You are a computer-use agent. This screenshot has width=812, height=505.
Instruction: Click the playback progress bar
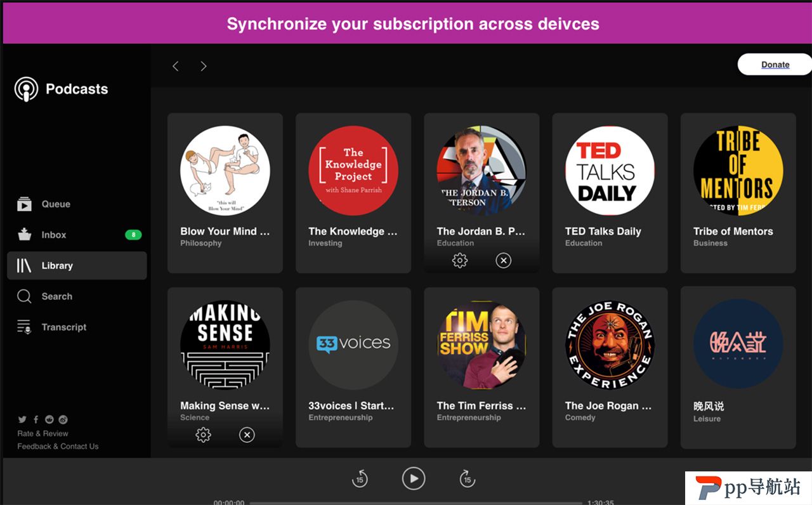click(x=416, y=503)
